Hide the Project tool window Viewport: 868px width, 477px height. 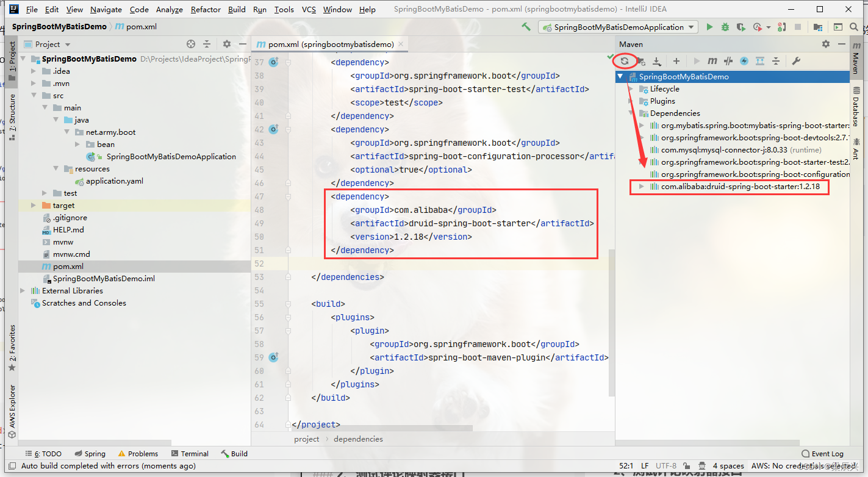[x=243, y=44]
